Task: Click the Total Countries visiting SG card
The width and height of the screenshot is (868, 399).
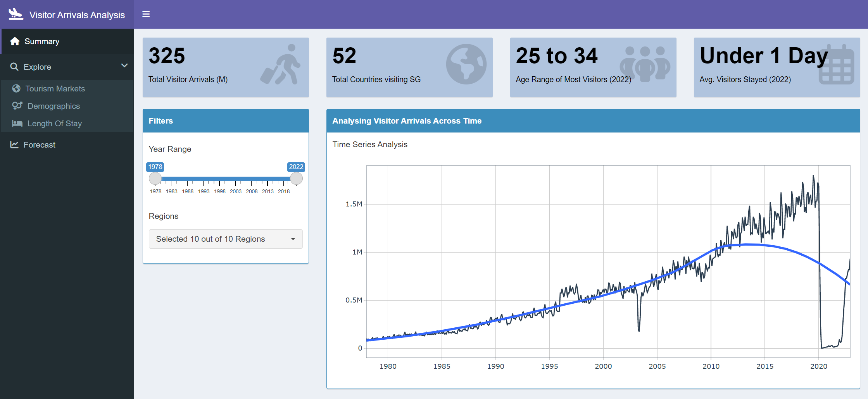Action: (x=409, y=67)
